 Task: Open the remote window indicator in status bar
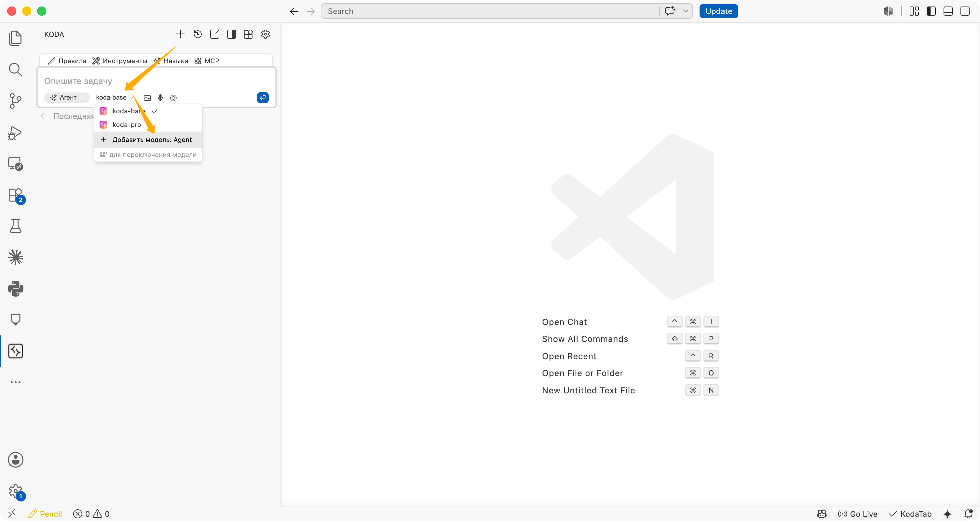[x=11, y=514]
